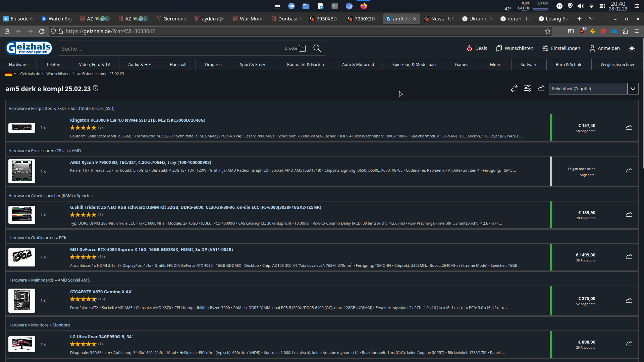Image resolution: width=644 pixels, height=362 pixels.
Task: List all tabs dropdown chevron
Action: point(591,19)
